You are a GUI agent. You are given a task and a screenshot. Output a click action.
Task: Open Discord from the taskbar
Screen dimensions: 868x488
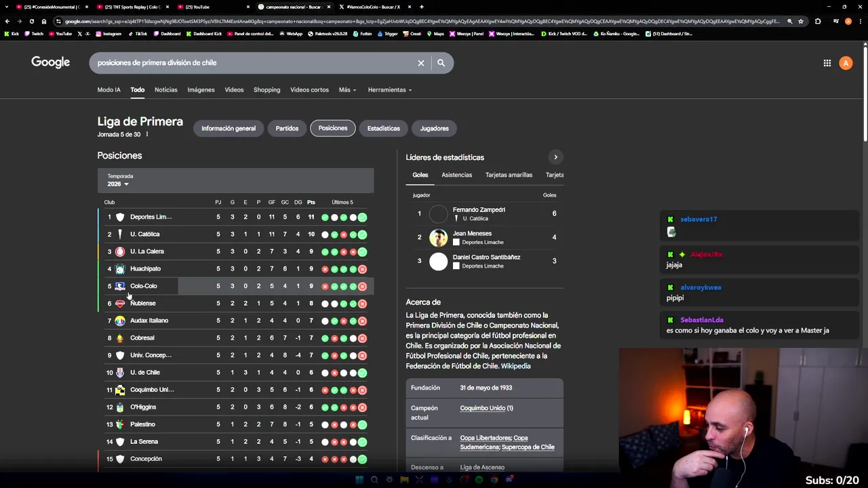[x=509, y=480]
